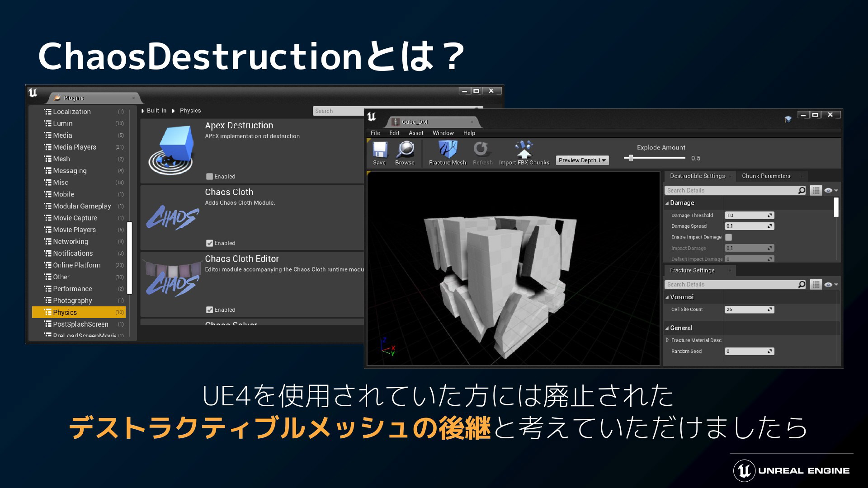The width and height of the screenshot is (868, 488).
Task: Click the Damage Threshold value field
Action: (749, 215)
